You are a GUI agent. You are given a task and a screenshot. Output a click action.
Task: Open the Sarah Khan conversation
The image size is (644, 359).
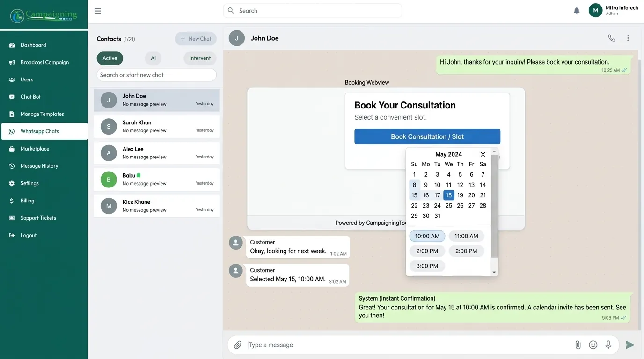tap(156, 127)
